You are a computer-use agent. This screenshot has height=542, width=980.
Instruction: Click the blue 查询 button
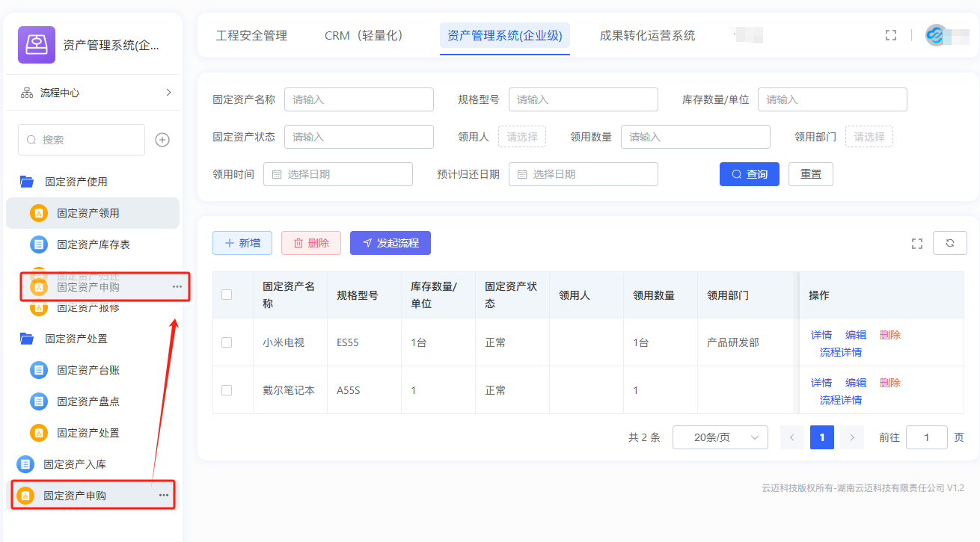[x=749, y=174]
